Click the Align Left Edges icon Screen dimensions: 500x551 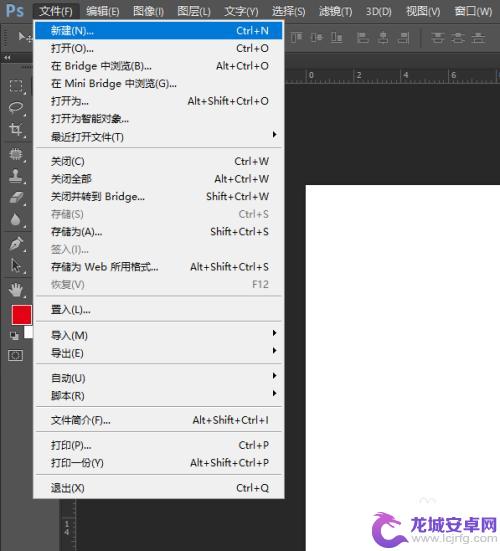[x=363, y=38]
